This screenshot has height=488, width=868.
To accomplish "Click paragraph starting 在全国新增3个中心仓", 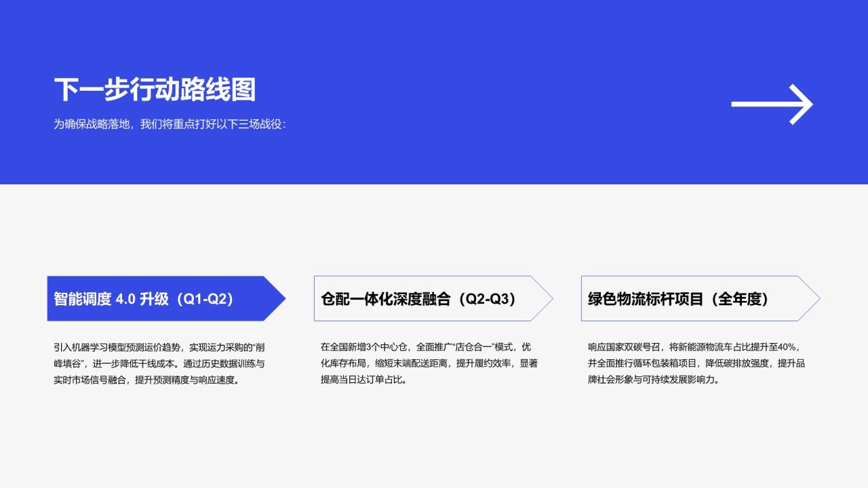I will coord(429,363).
